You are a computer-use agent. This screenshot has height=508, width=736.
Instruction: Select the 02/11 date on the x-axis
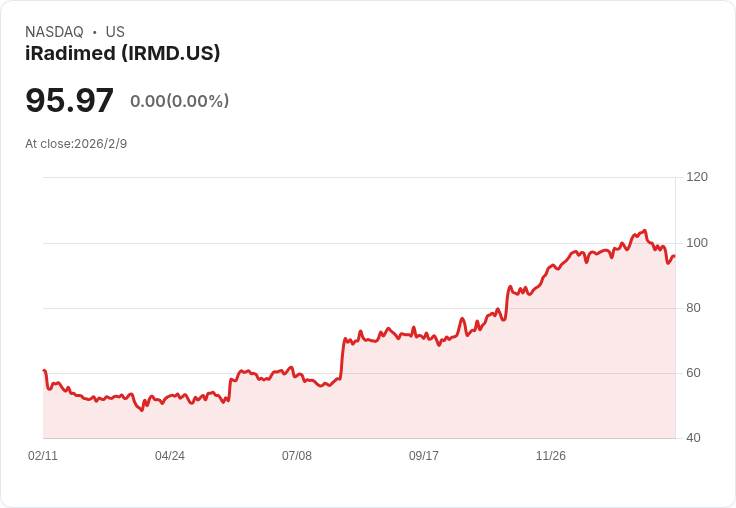click(43, 456)
